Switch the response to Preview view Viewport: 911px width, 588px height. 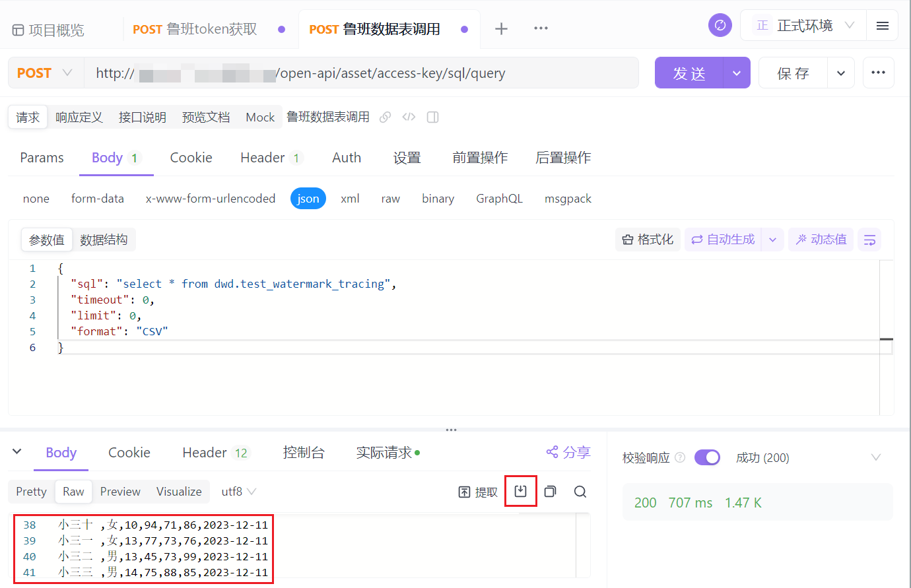(120, 492)
